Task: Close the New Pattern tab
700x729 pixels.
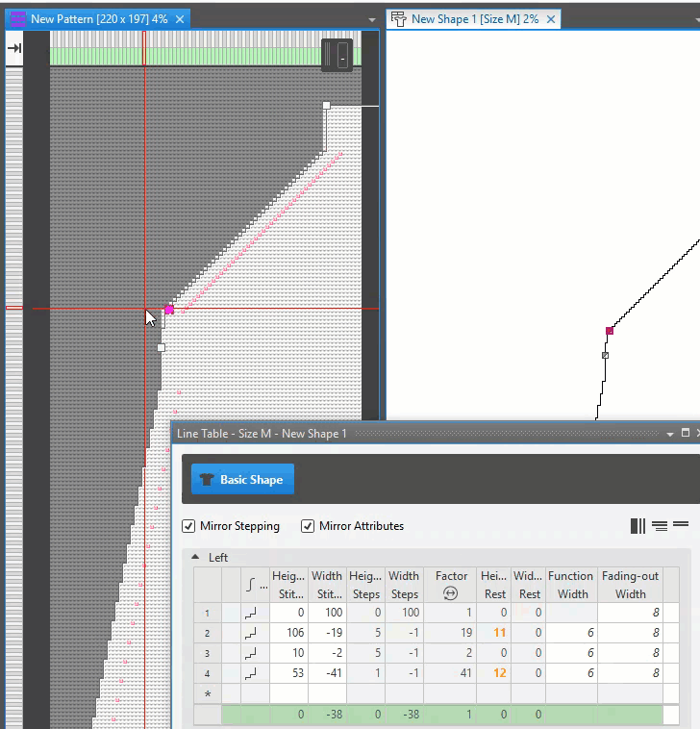Action: [180, 19]
